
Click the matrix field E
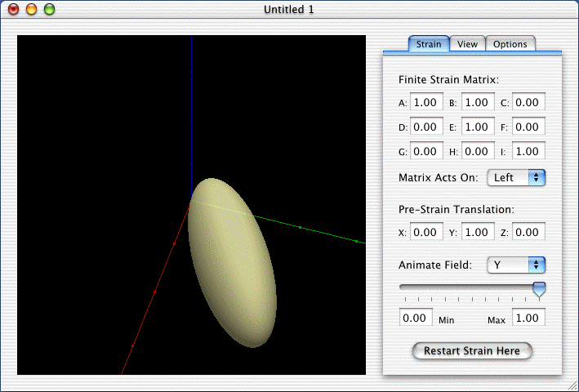pos(478,127)
